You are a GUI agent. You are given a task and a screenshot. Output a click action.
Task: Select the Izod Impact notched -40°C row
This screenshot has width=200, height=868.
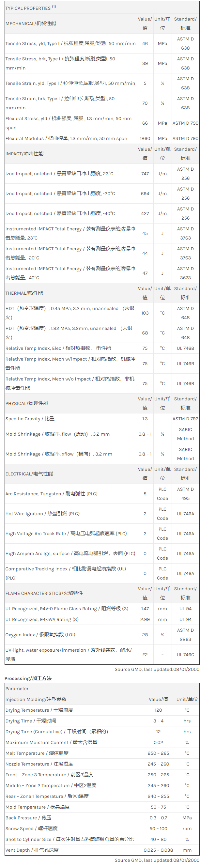(x=60, y=214)
